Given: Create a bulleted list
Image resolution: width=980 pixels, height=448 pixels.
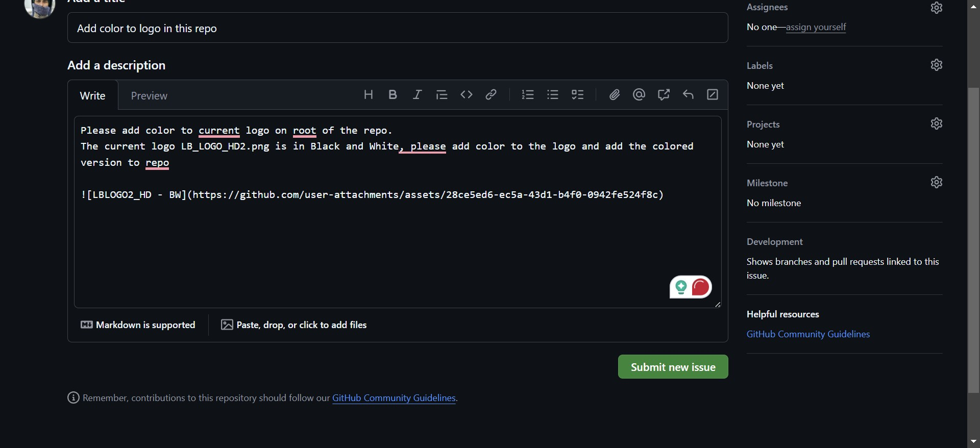Looking at the screenshot, I should coord(552,95).
